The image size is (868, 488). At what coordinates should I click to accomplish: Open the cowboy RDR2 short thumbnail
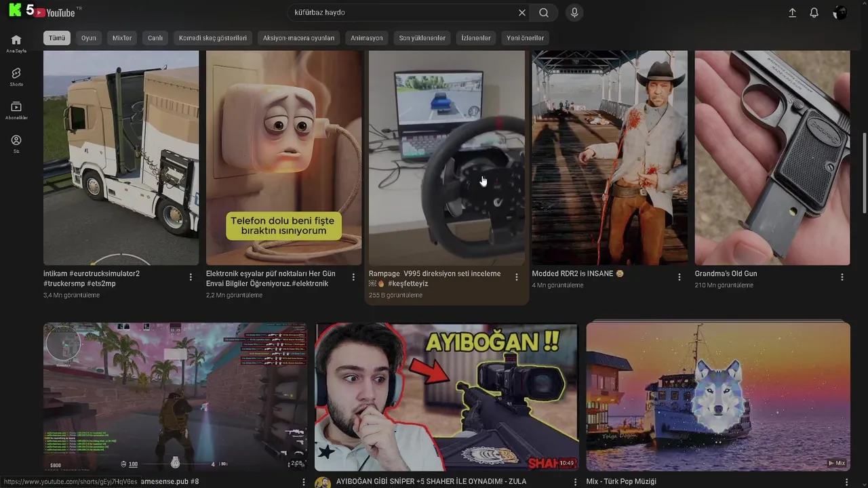click(610, 157)
